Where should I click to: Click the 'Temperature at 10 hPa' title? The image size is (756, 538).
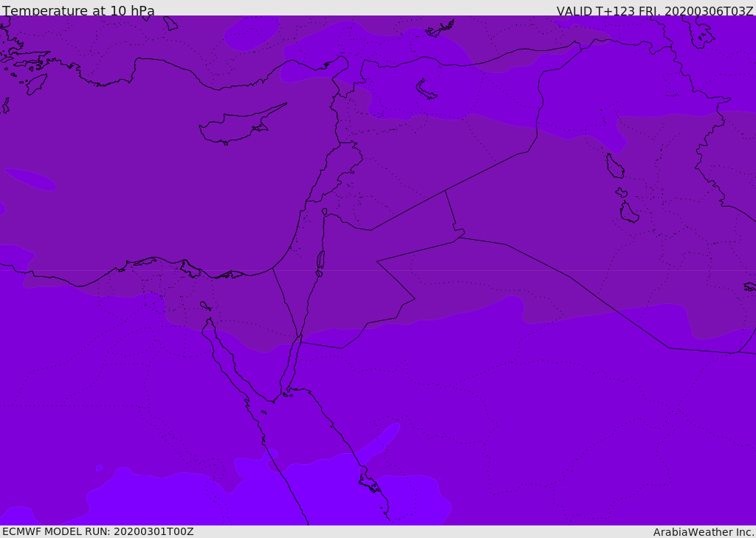click(x=78, y=11)
